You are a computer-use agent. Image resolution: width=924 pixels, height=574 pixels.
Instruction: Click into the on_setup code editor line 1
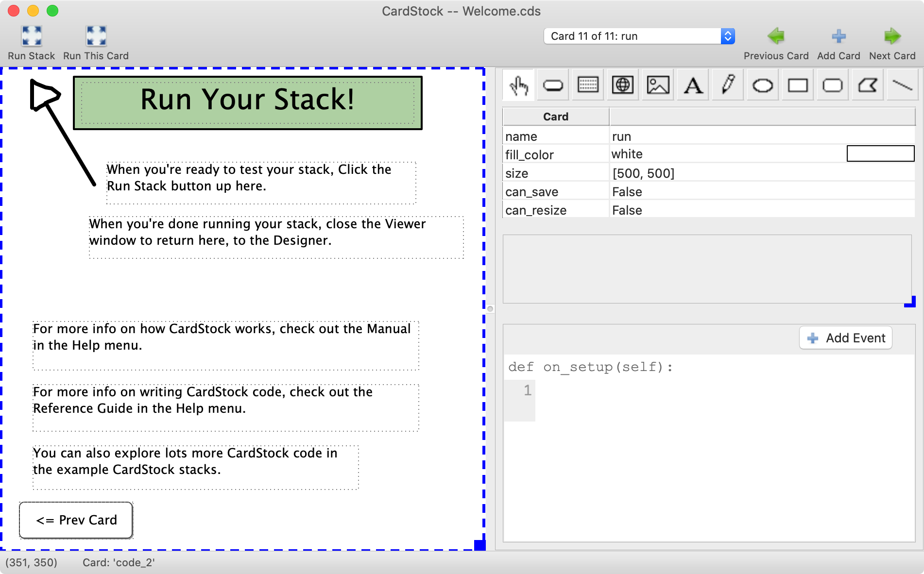pos(724,390)
